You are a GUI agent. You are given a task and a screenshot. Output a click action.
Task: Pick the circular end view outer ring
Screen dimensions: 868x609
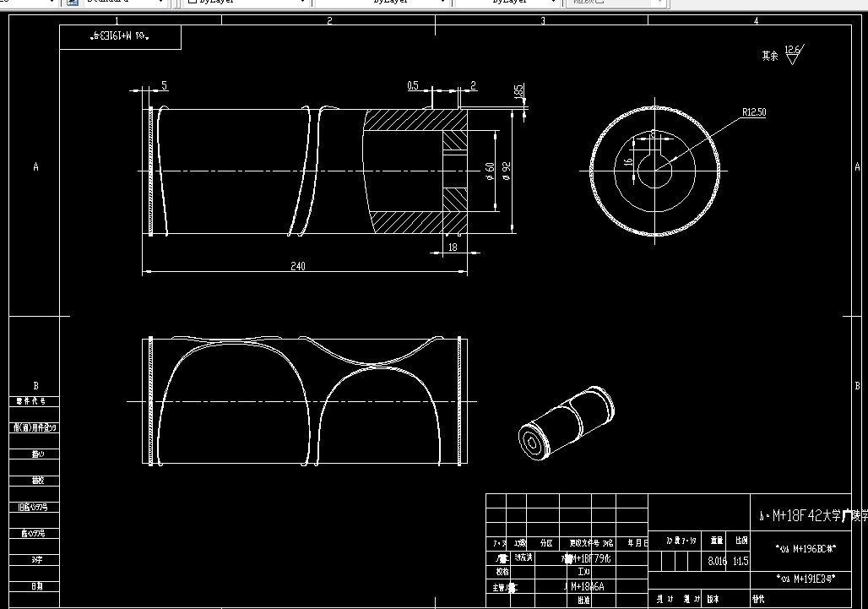pos(655,171)
